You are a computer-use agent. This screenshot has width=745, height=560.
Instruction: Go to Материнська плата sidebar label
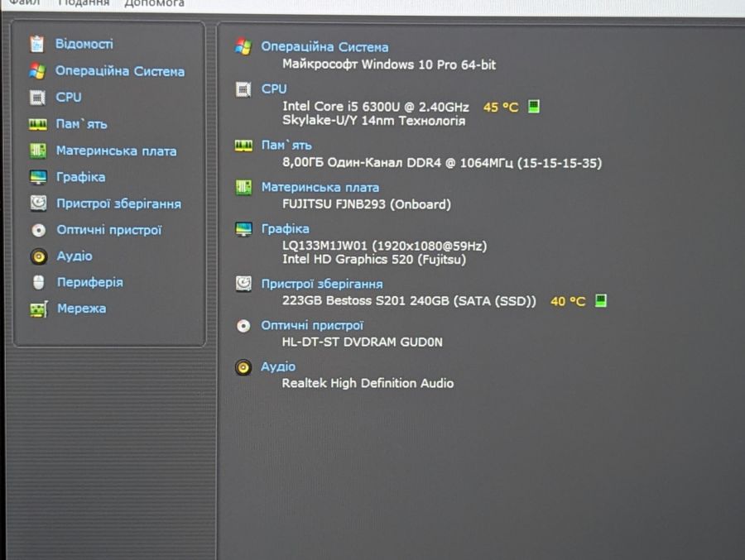(117, 151)
